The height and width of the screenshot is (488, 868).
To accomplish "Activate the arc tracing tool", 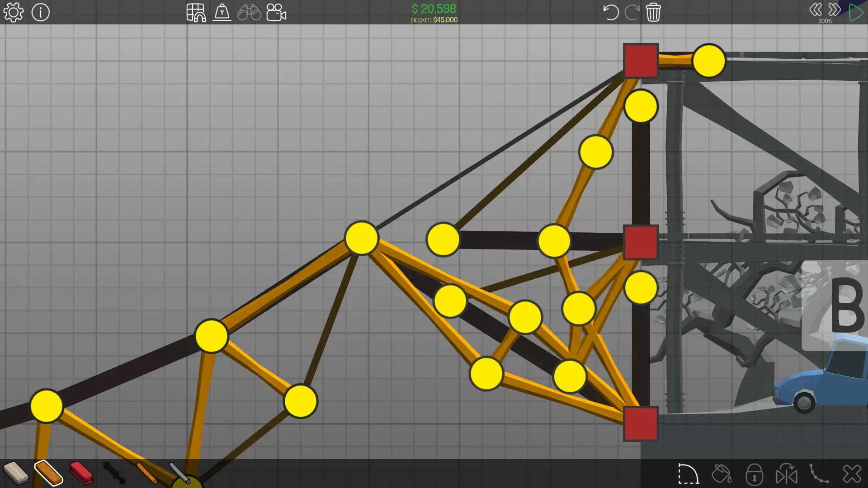I will [x=689, y=474].
